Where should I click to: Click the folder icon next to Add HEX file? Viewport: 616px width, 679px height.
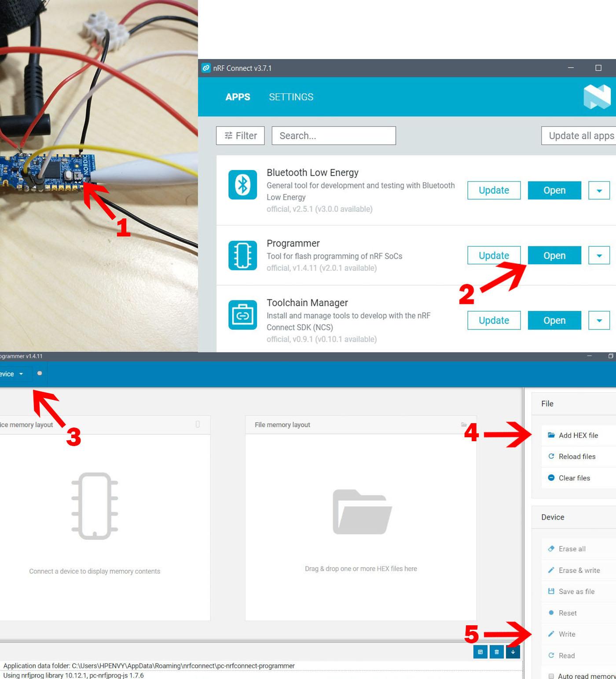tap(551, 435)
